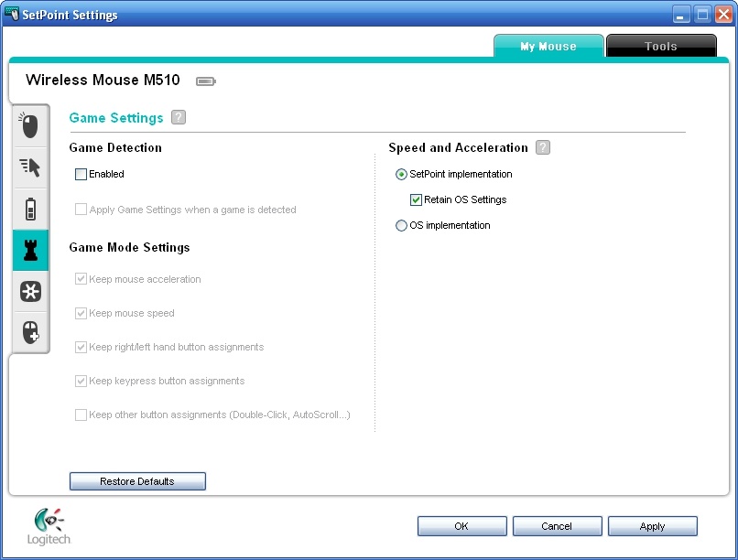Image resolution: width=738 pixels, height=560 pixels.
Task: Open the mouse button settings sidebar icon
Action: tap(30, 125)
